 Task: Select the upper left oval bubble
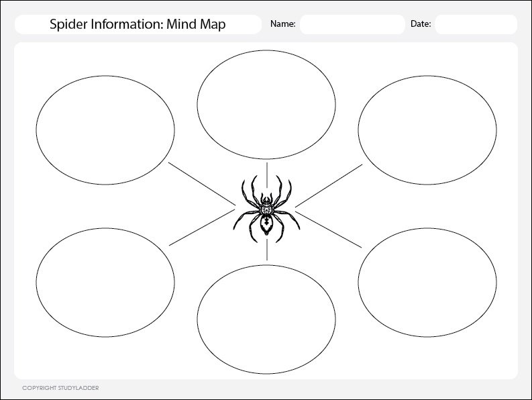click(105, 130)
